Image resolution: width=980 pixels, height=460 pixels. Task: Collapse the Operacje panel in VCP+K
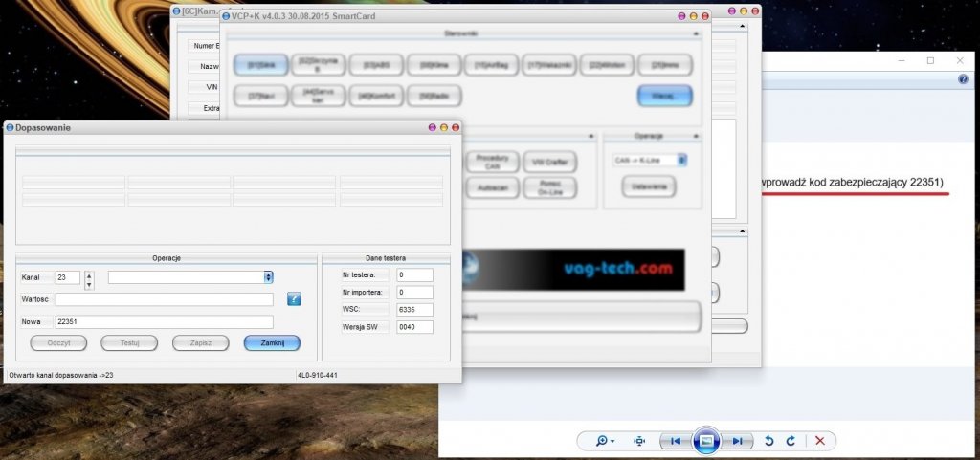coord(697,136)
